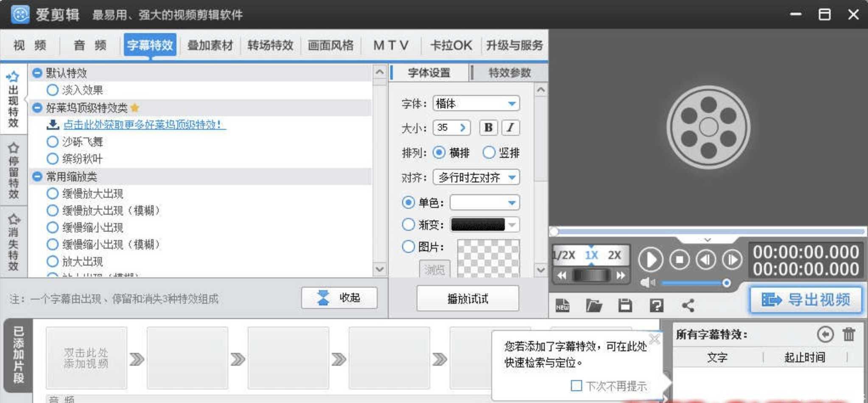Click the share icon
The image size is (868, 403).
[x=688, y=305]
